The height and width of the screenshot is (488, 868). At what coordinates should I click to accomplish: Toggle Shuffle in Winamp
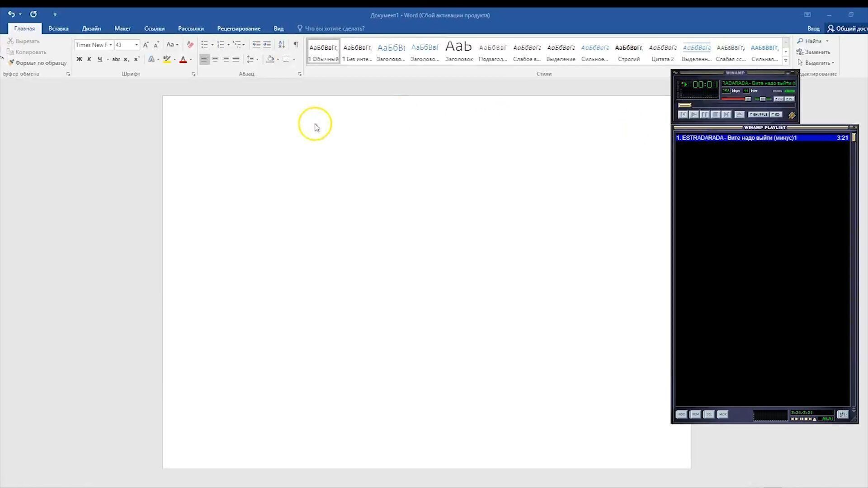[x=759, y=115]
